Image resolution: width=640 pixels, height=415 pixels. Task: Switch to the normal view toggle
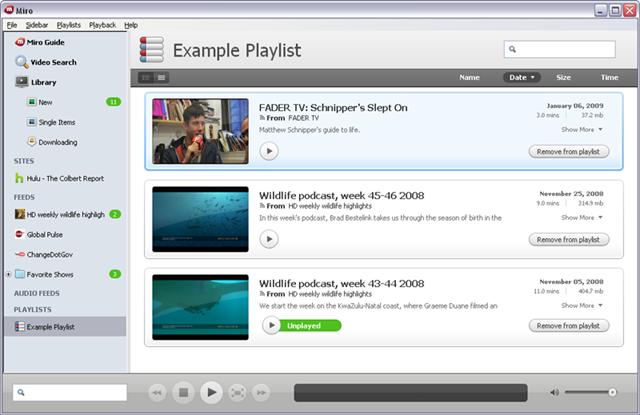(146, 77)
